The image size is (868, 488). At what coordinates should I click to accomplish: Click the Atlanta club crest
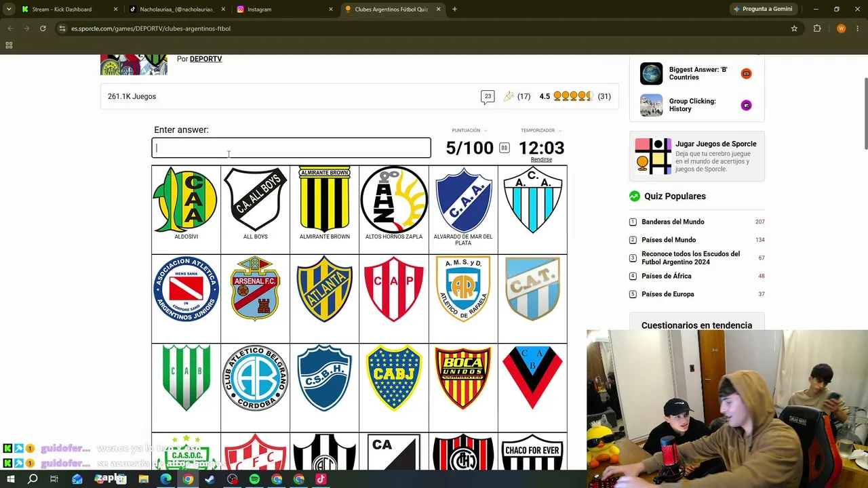pos(325,289)
